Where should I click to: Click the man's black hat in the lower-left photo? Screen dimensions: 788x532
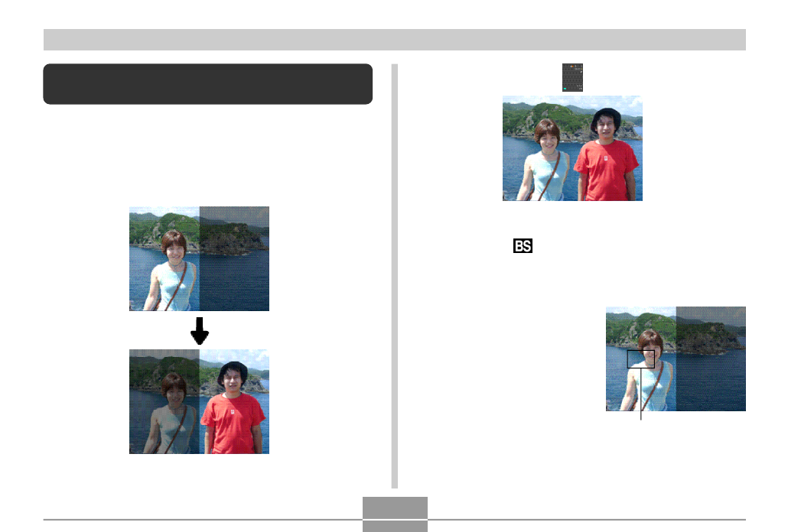(x=233, y=372)
